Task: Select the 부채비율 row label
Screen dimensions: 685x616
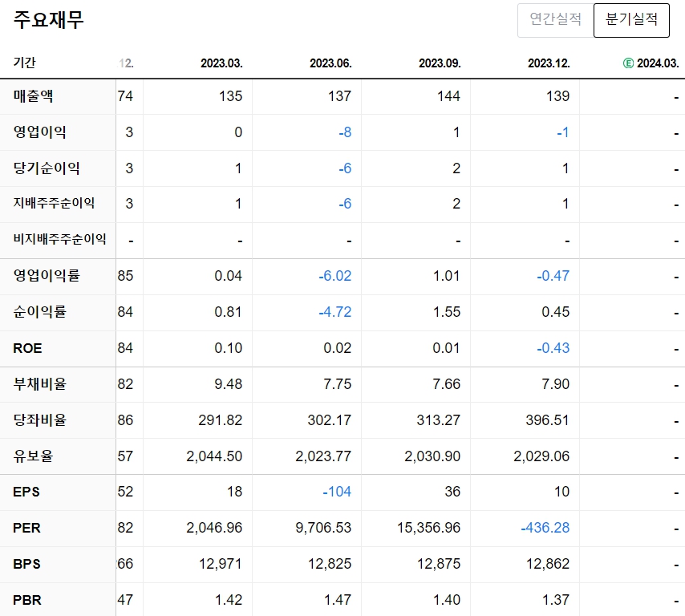Action: pos(40,384)
